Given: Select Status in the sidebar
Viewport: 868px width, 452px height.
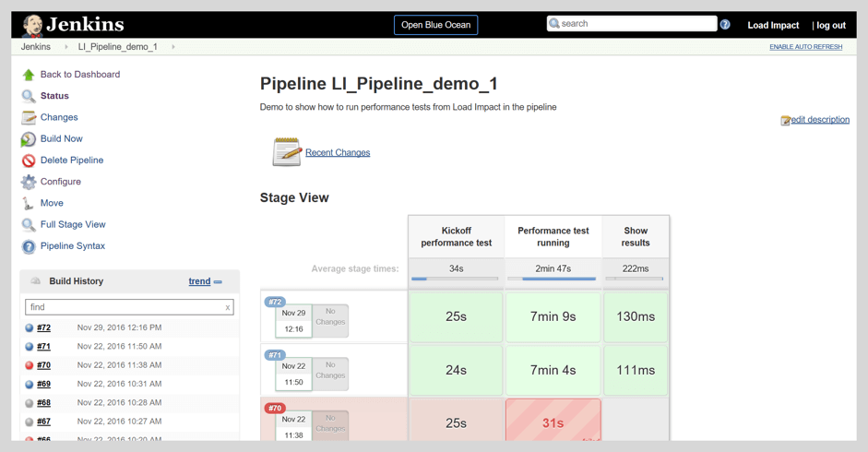Looking at the screenshot, I should pos(54,96).
